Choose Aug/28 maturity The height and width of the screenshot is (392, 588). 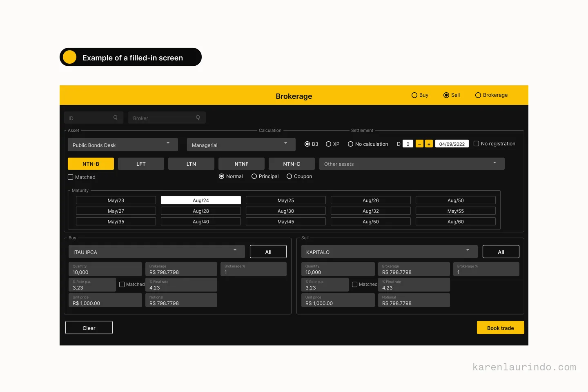pos(201,211)
